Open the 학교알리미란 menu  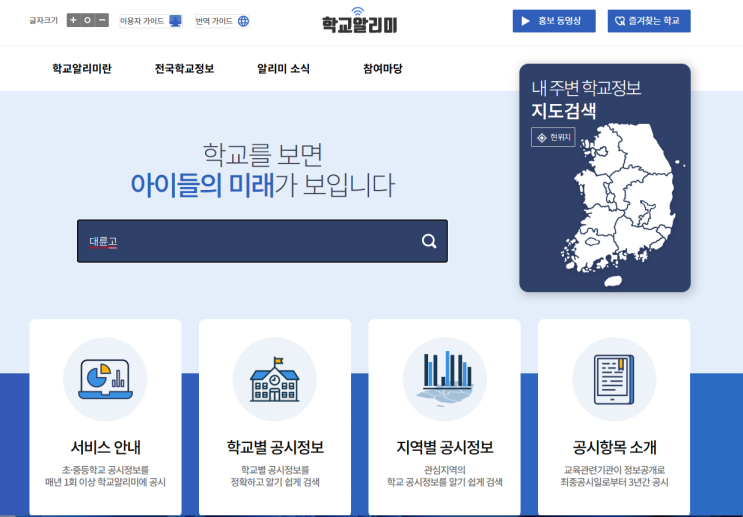(82, 69)
